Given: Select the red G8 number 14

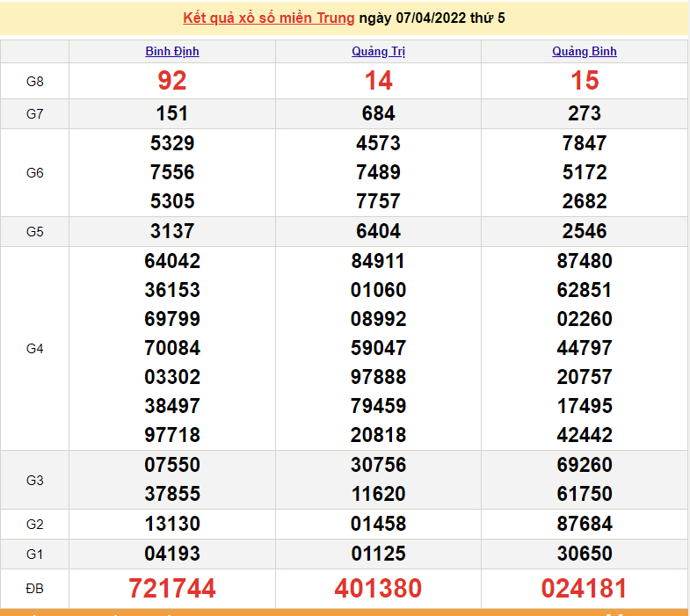Looking at the screenshot, I should pyautogui.click(x=378, y=81).
